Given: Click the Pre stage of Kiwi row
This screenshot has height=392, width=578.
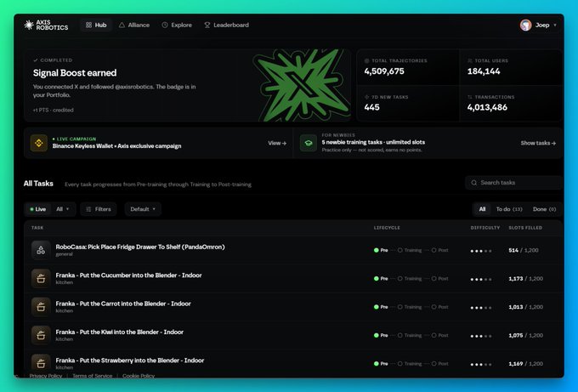Looking at the screenshot, I should pos(381,335).
